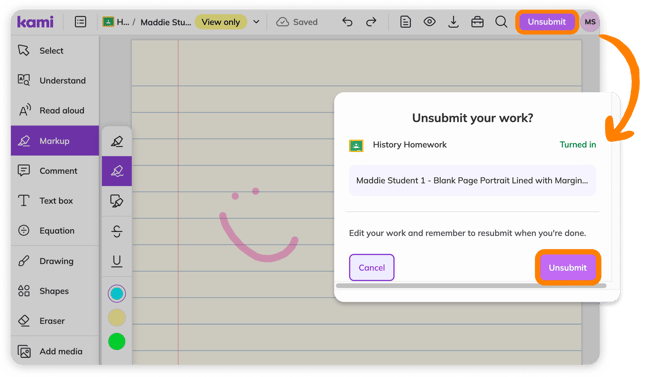
Task: Click the Google Classroom icon in dialog
Action: pyautogui.click(x=356, y=146)
